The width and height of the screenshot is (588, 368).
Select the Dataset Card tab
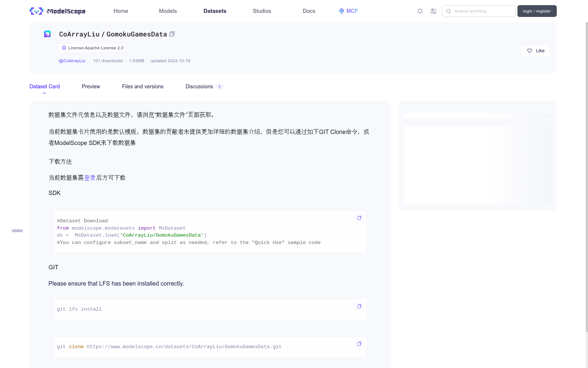(x=44, y=86)
